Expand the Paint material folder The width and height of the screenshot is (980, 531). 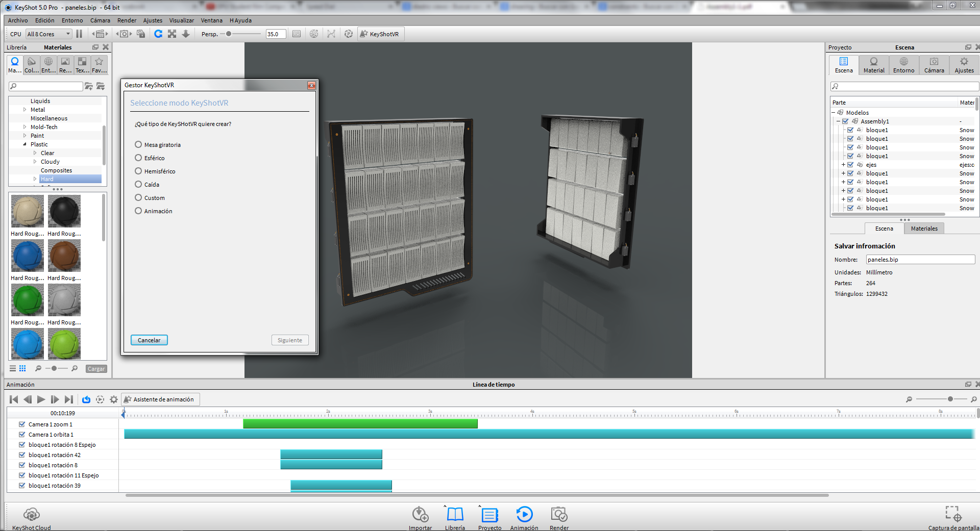[24, 136]
